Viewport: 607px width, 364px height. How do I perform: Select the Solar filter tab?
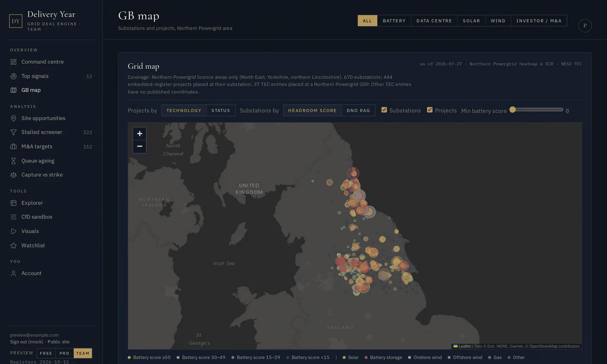471,21
